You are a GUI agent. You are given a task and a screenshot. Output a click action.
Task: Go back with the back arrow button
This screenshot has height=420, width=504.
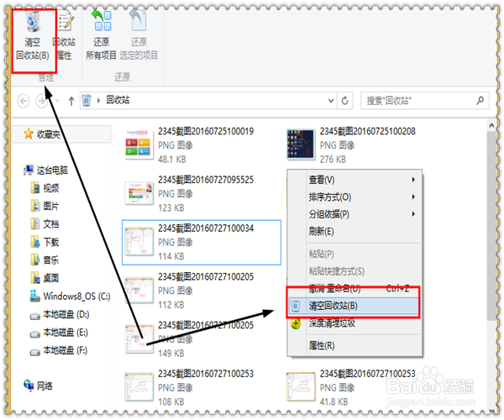pos(24,101)
